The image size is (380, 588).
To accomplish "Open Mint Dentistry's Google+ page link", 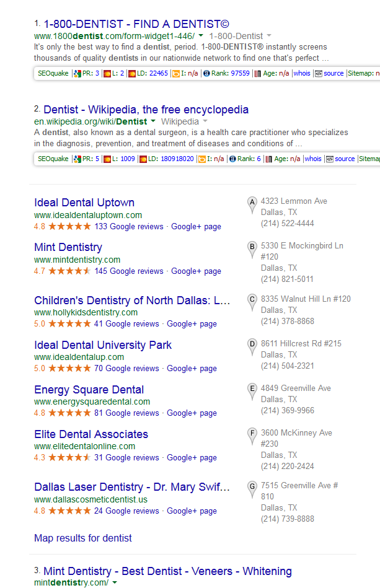I will click(196, 271).
